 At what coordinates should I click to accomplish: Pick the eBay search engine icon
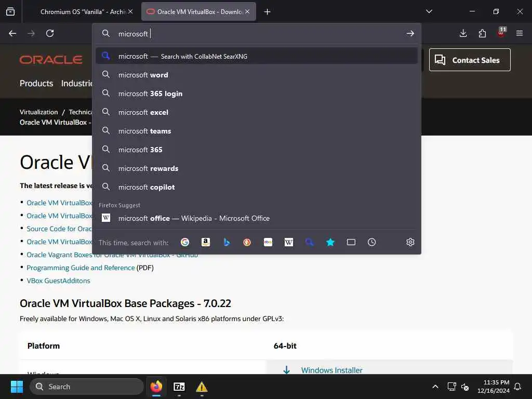click(268, 242)
